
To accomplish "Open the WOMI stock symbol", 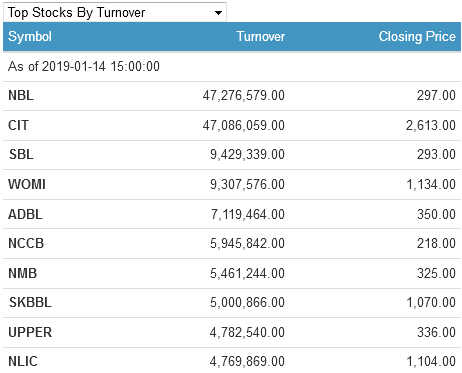I will pos(27,184).
